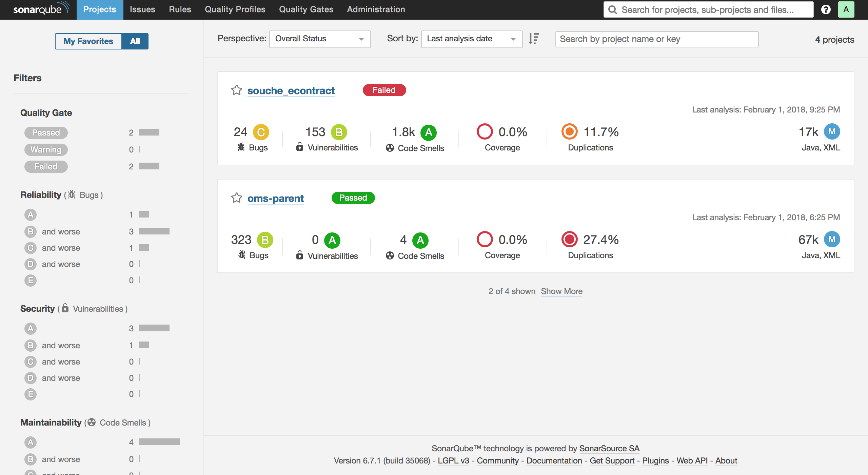Filter Maintainability by rating A

point(31,442)
